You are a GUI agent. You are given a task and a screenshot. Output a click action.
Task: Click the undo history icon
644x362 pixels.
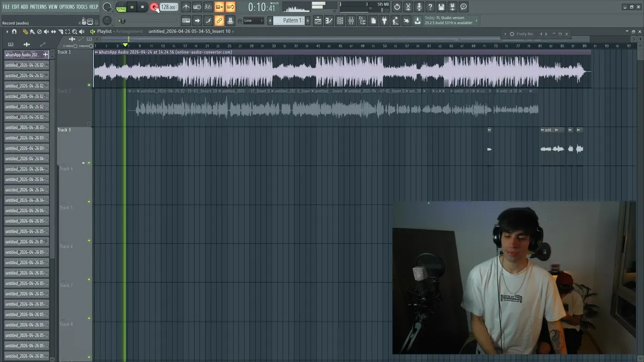coord(397,7)
